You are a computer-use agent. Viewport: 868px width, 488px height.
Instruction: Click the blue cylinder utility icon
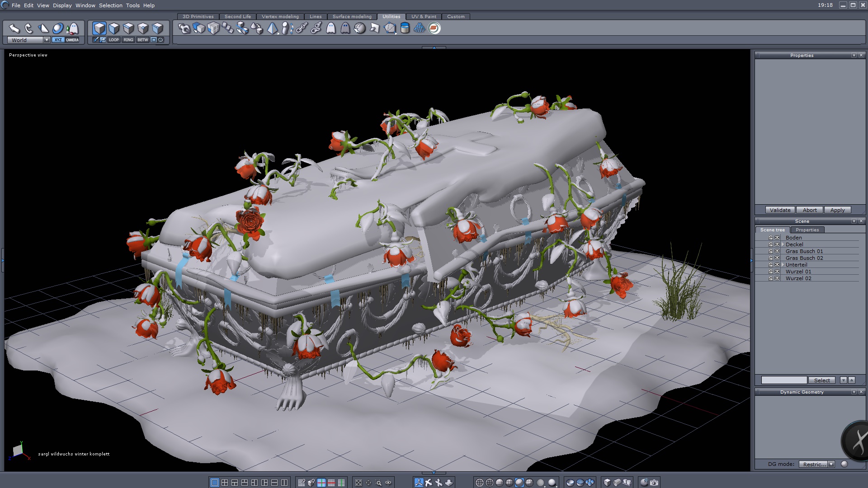(405, 28)
